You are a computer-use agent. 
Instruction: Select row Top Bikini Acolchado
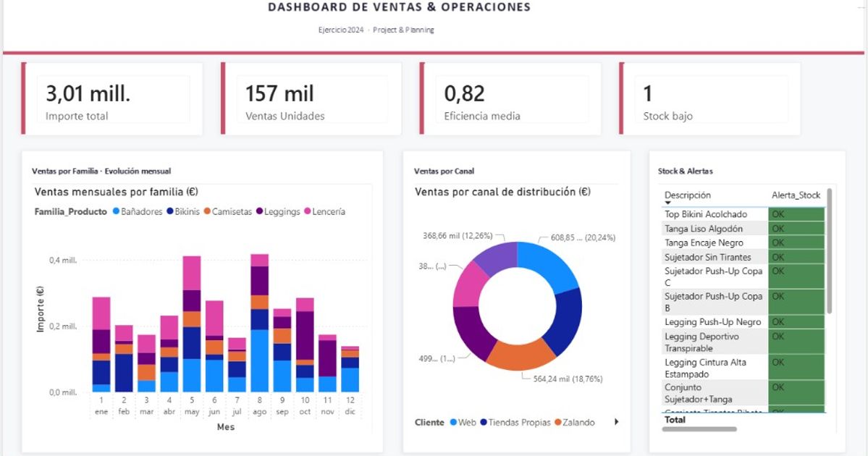[743, 214]
